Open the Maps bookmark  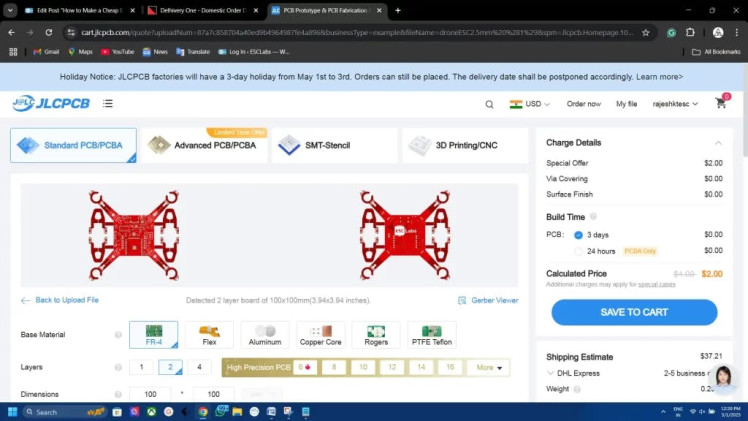click(80, 51)
